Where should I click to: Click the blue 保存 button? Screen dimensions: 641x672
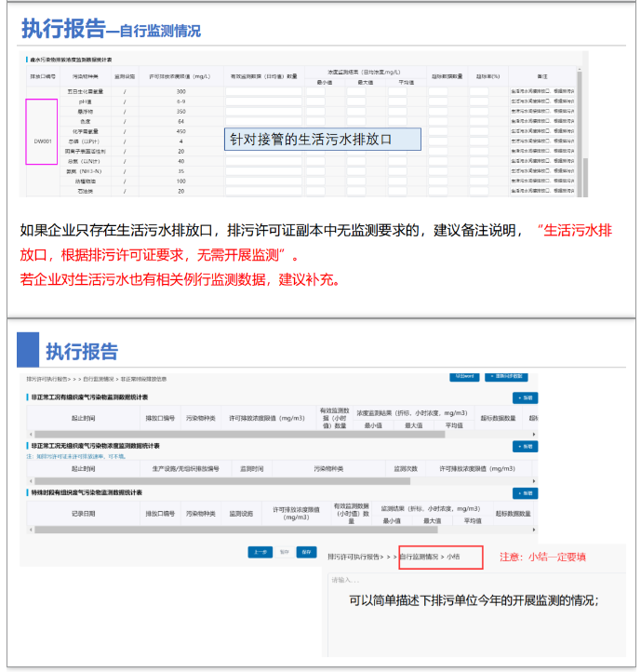point(306,552)
